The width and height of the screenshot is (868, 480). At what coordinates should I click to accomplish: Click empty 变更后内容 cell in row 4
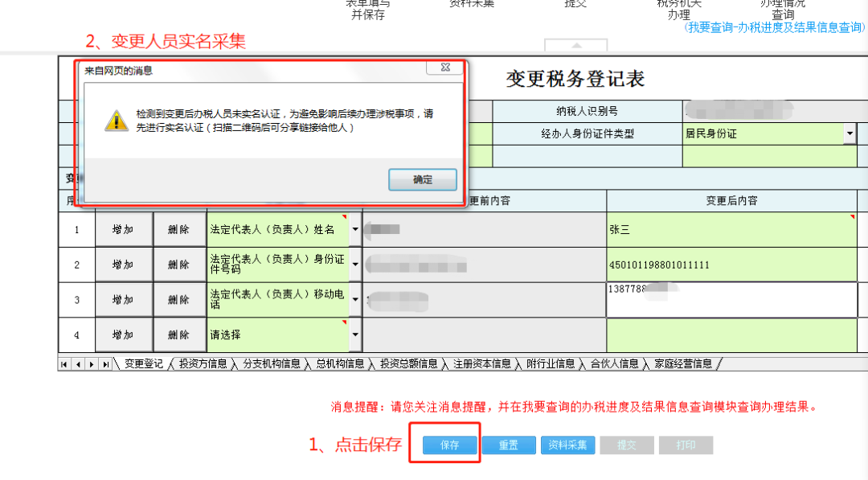732,334
